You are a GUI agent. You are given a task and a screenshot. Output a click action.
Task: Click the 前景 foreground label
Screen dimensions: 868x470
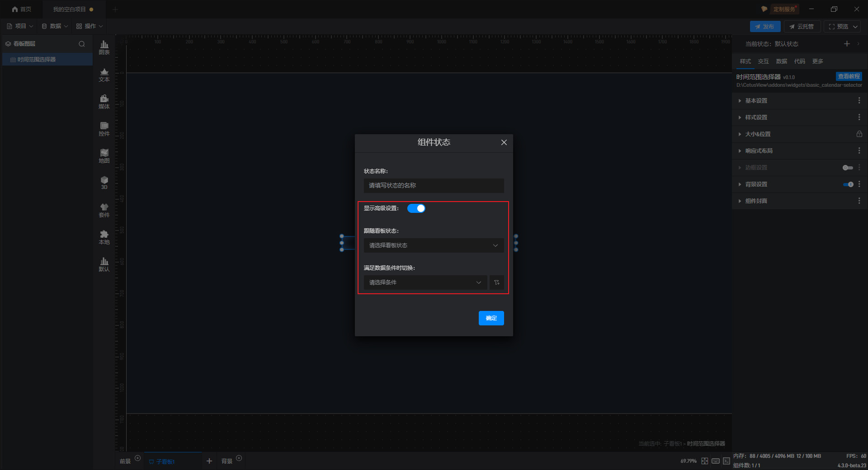point(125,461)
